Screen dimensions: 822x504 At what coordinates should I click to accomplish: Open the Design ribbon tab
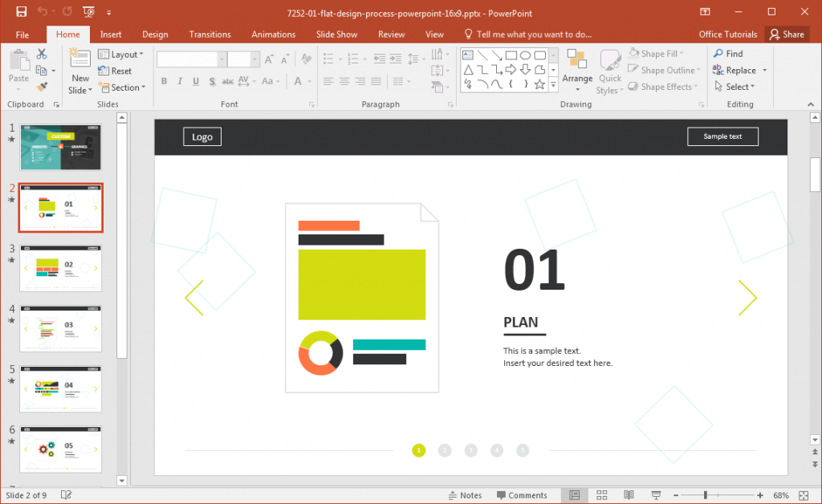[x=155, y=34]
